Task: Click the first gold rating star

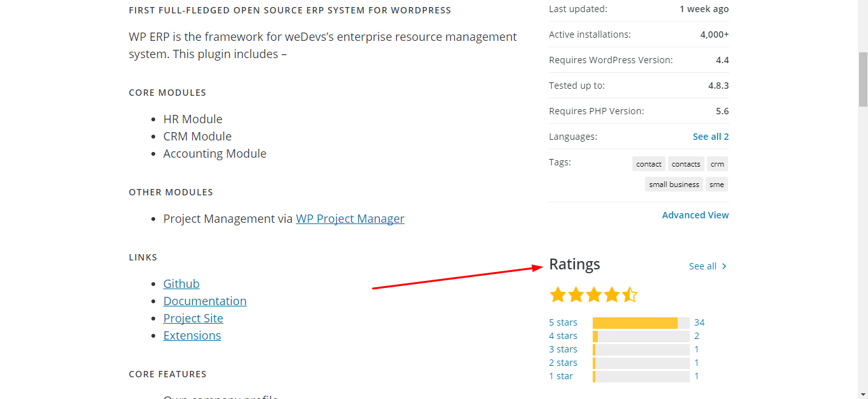Action: tap(558, 295)
